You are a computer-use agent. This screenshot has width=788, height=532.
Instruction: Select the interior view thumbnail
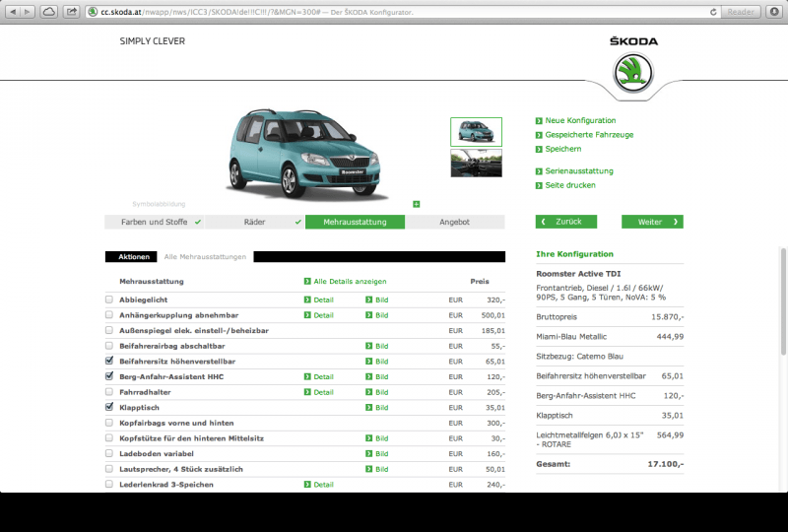476,163
